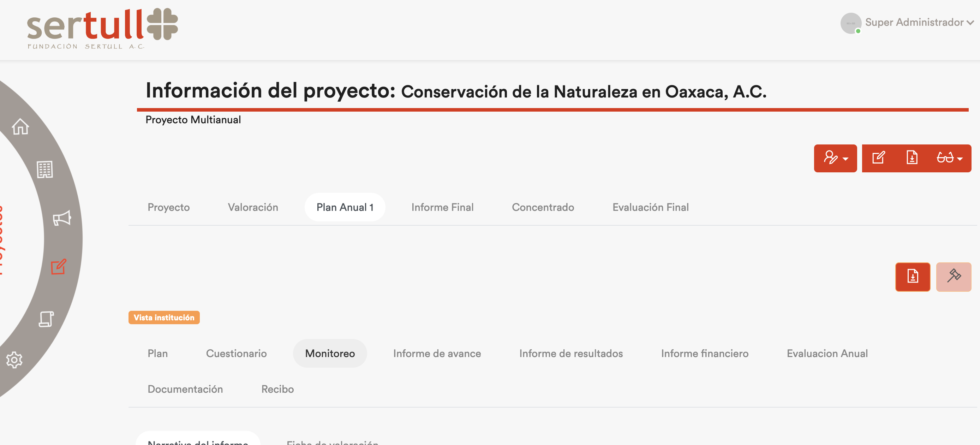
Task: Switch to the Proyecto tab
Action: coord(168,207)
